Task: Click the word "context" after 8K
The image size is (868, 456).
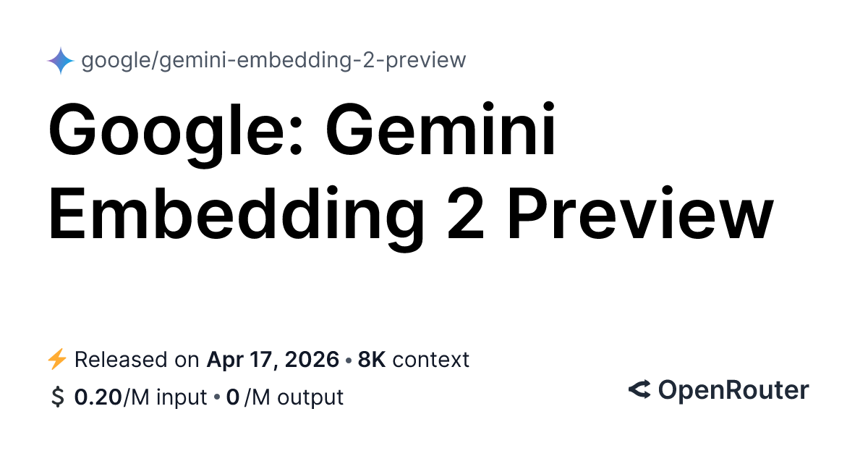Action: point(431,360)
